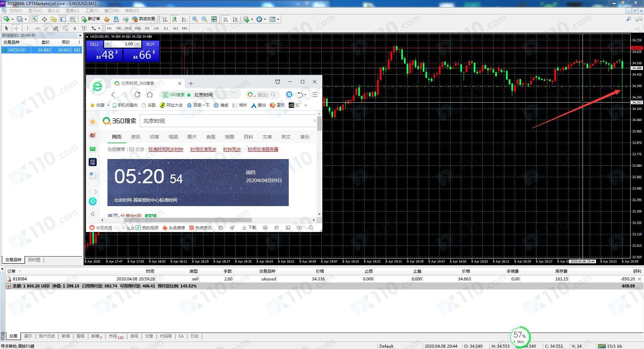Switch timeframe to M5
Image resolution: width=644 pixels, height=349 pixels.
[x=119, y=29]
